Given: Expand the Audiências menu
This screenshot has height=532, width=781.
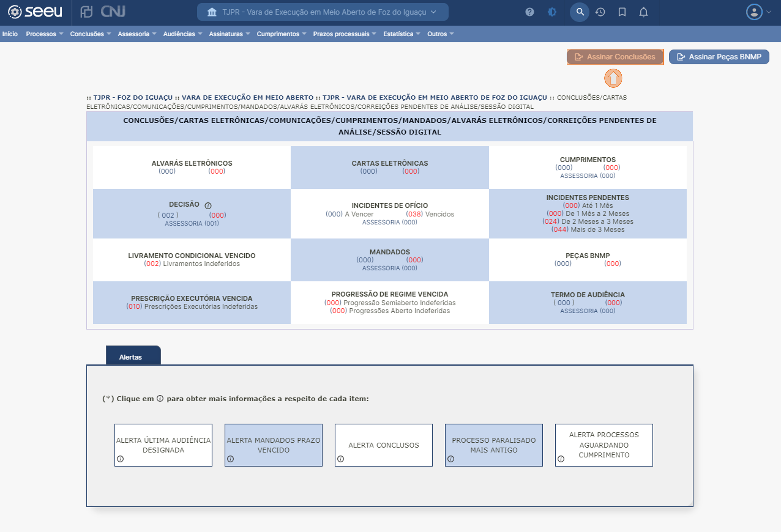Looking at the screenshot, I should coord(182,34).
